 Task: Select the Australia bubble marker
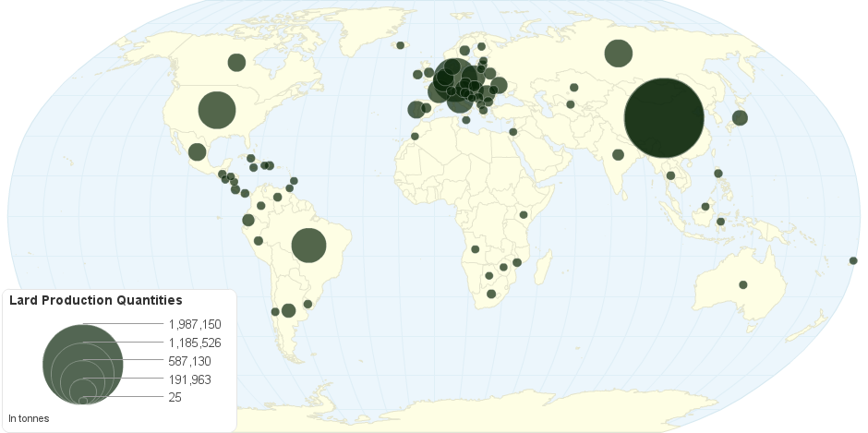tap(743, 284)
